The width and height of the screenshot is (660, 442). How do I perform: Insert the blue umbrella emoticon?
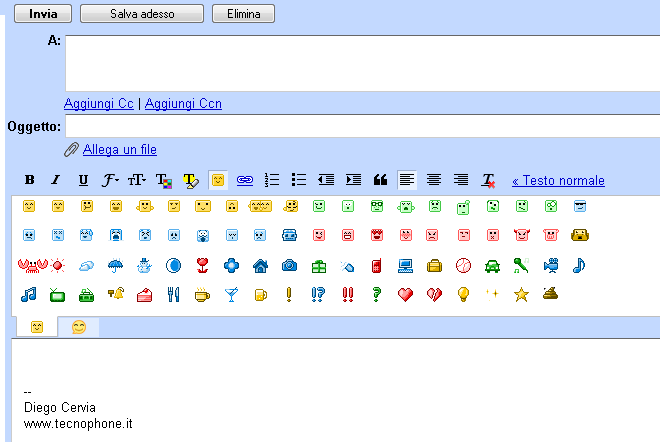[116, 265]
